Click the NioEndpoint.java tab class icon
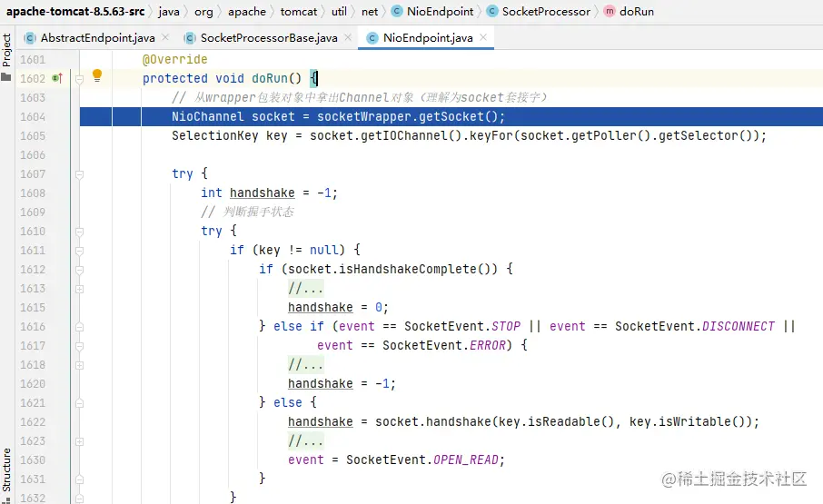The height and width of the screenshot is (504, 823). [372, 38]
